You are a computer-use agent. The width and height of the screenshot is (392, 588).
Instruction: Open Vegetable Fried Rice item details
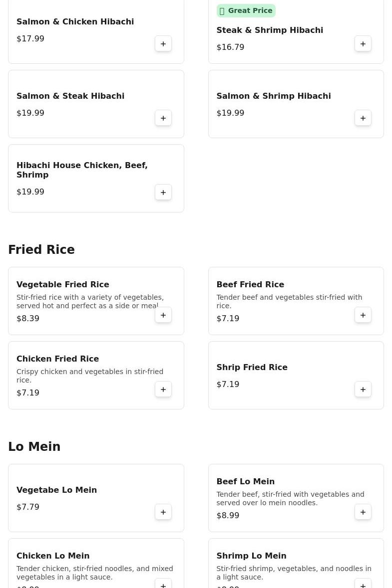click(x=63, y=285)
